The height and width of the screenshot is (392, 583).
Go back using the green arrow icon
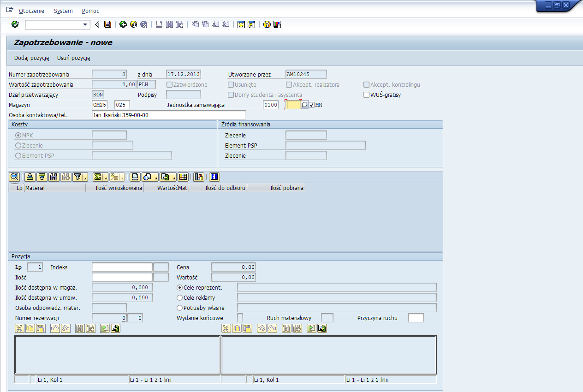coord(123,24)
